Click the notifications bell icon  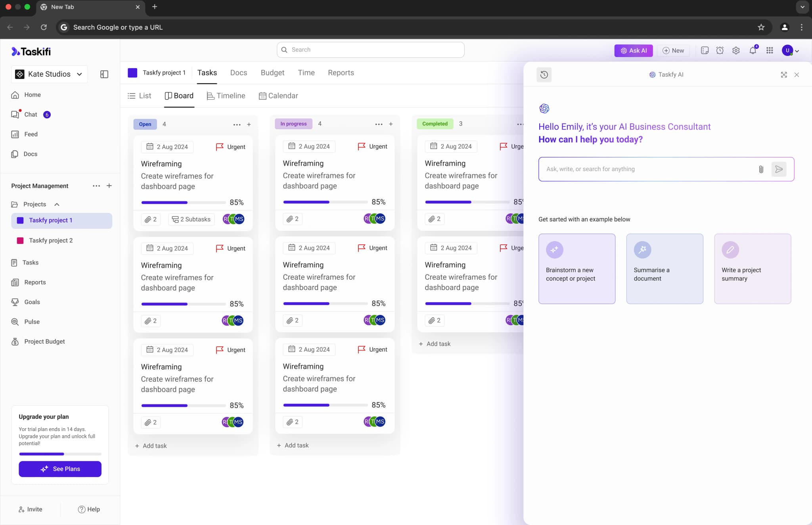[x=753, y=50]
